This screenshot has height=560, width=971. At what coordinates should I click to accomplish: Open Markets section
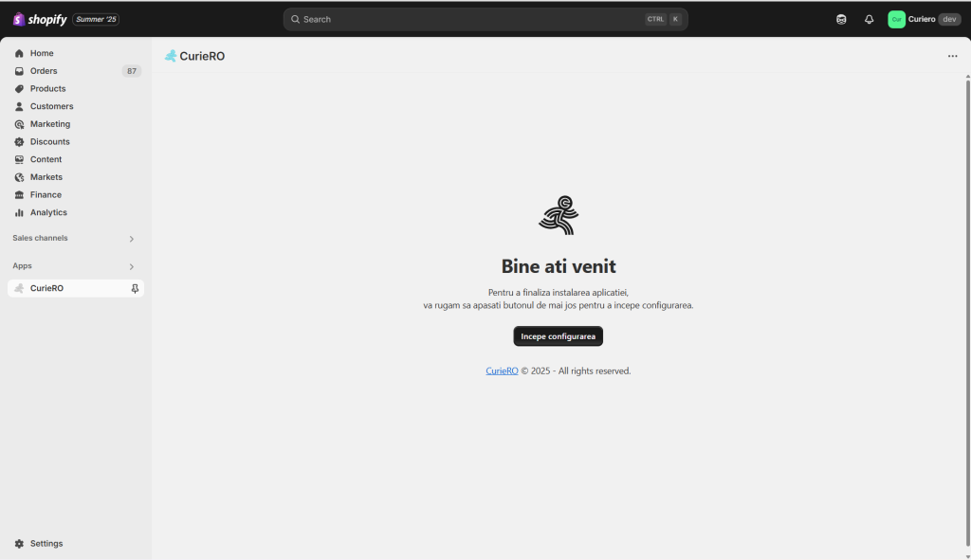pyautogui.click(x=76, y=177)
